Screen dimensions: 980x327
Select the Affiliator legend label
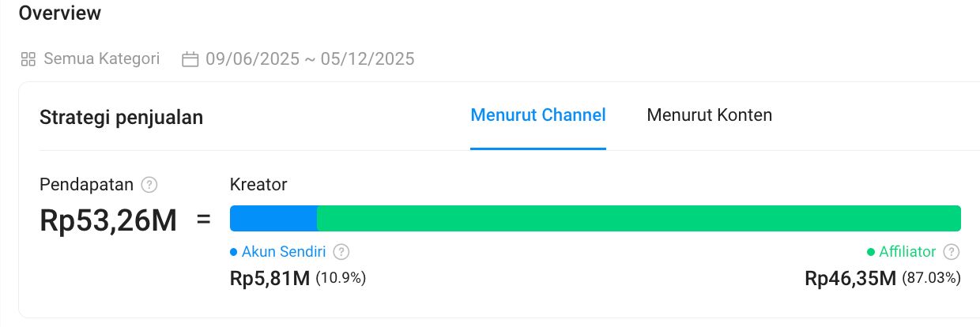(x=908, y=252)
